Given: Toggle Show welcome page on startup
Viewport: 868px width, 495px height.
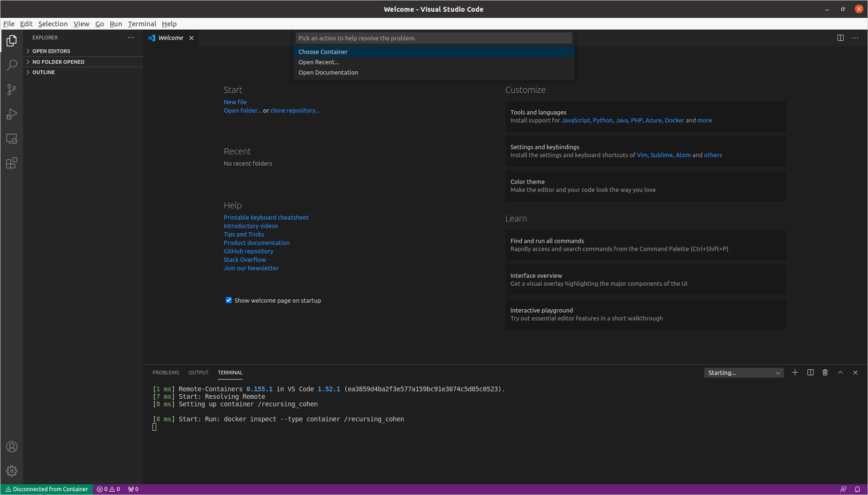Looking at the screenshot, I should [x=229, y=300].
